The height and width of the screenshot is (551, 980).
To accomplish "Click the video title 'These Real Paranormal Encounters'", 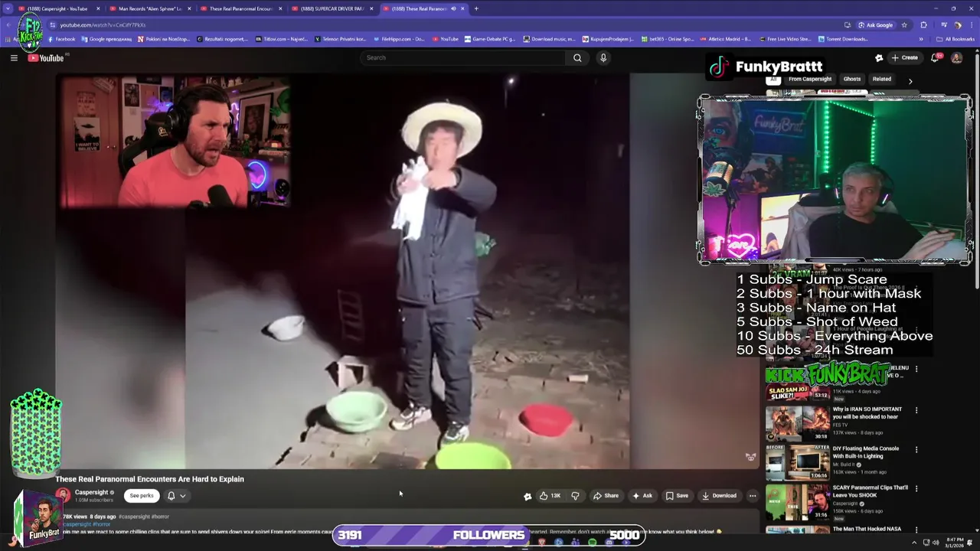I will [149, 479].
